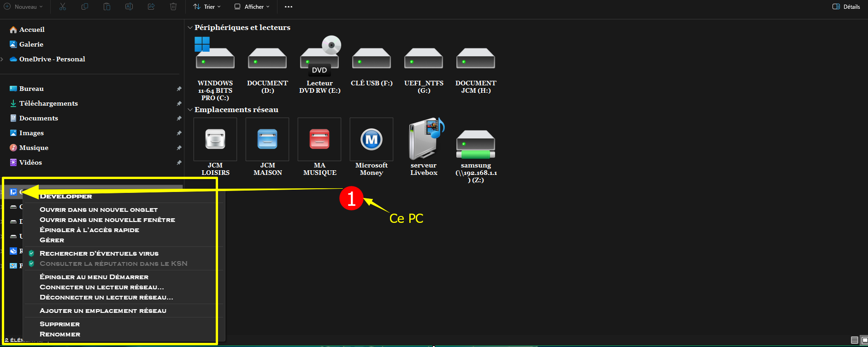Expand the OneDrive - Personal tree node
Image resolution: width=868 pixels, height=347 pixels.
[2, 59]
